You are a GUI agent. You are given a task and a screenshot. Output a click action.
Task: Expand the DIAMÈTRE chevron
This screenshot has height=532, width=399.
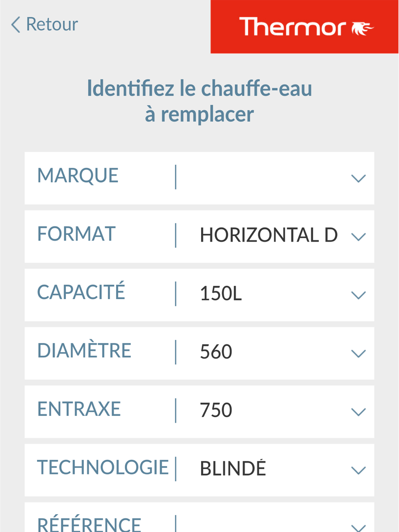[x=358, y=353]
